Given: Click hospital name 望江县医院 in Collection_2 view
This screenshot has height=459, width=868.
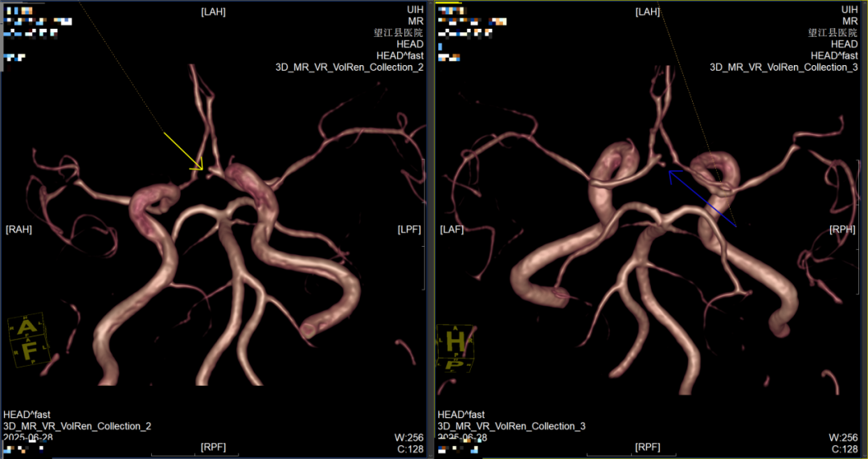Looking at the screenshot, I should click(399, 33).
